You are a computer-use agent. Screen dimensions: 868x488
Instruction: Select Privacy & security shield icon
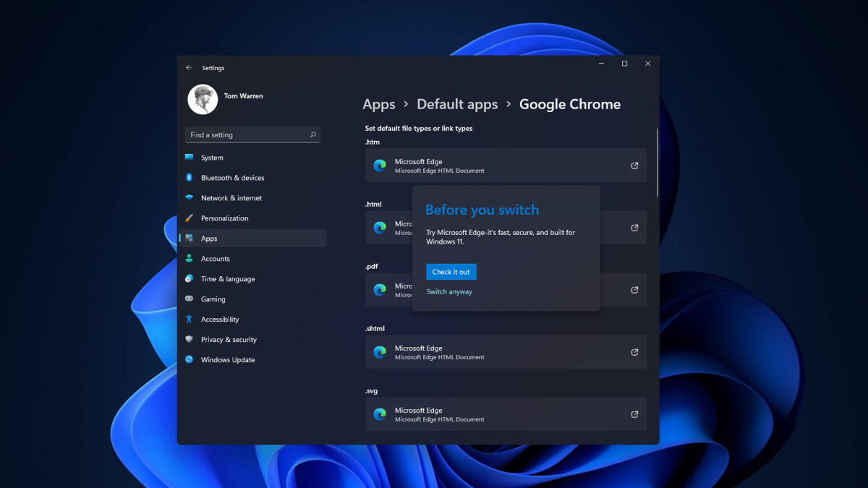point(190,339)
